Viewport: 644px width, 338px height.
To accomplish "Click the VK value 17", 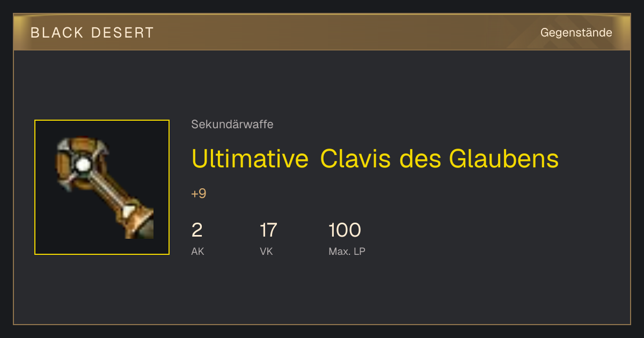I will click(268, 230).
